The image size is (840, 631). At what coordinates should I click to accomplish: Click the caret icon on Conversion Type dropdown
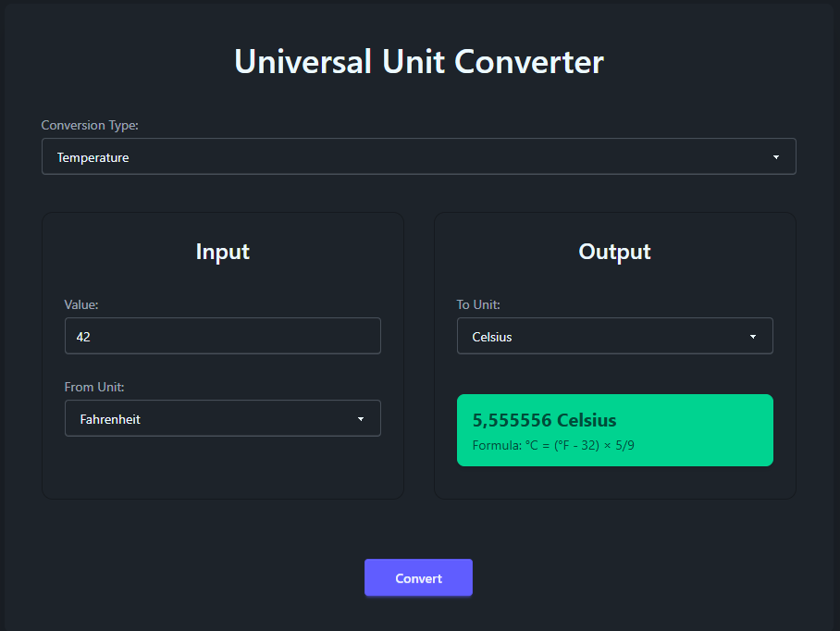(776, 157)
